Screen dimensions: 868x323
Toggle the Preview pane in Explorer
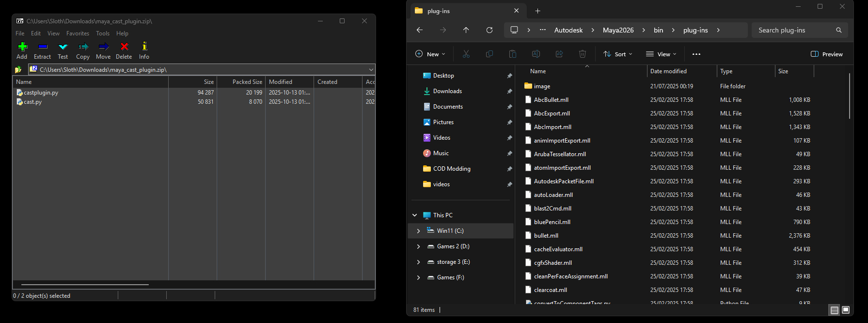click(827, 54)
